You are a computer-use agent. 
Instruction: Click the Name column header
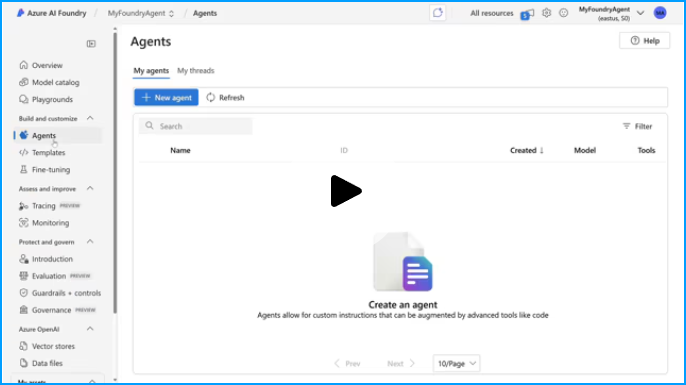click(x=180, y=150)
